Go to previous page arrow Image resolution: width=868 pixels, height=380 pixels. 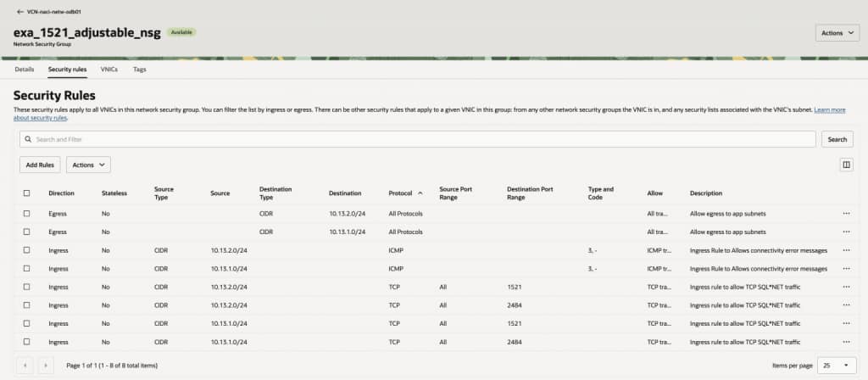coord(25,366)
